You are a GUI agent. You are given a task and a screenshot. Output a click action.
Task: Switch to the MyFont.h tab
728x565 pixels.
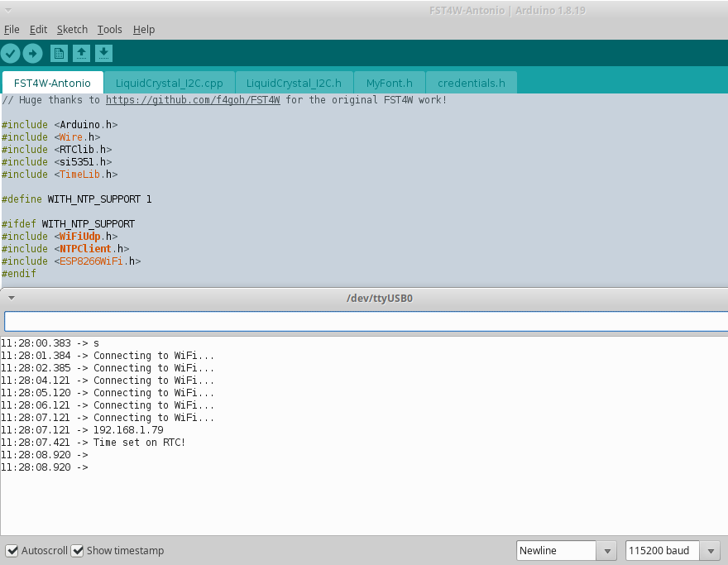click(389, 83)
